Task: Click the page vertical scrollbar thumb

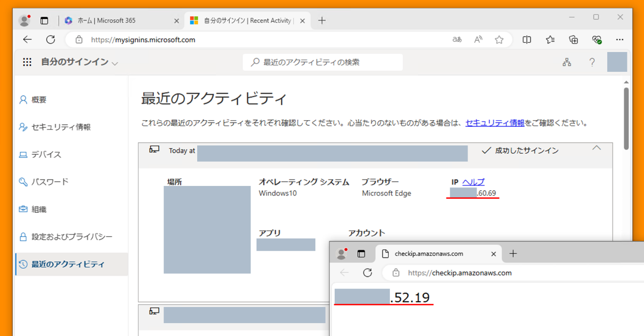Action: pyautogui.click(x=626, y=118)
